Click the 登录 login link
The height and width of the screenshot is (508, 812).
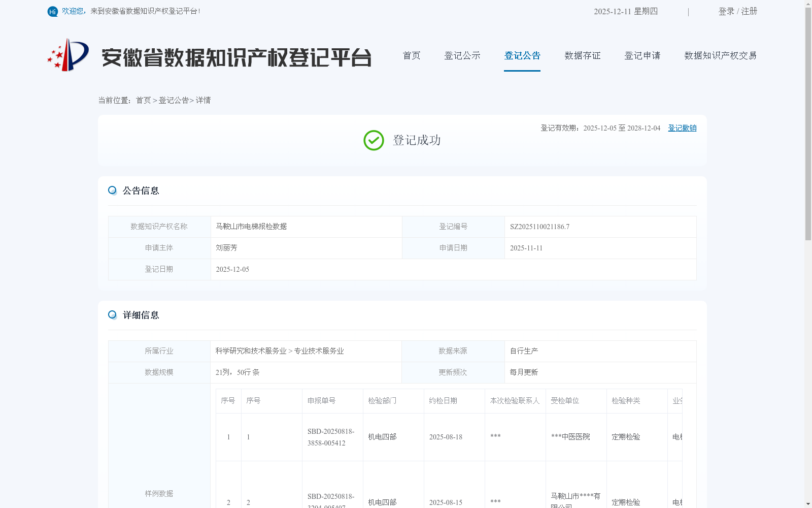click(x=726, y=11)
